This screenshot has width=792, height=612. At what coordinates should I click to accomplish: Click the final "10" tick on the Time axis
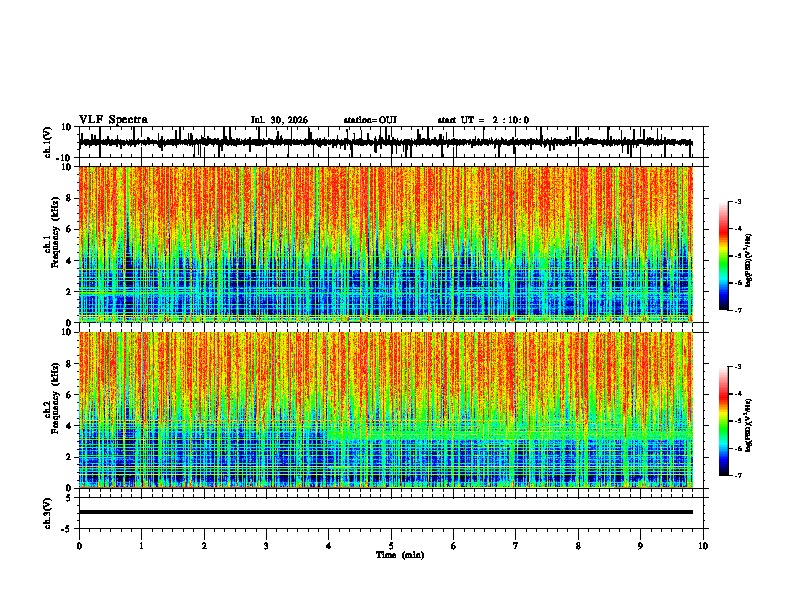coord(703,546)
